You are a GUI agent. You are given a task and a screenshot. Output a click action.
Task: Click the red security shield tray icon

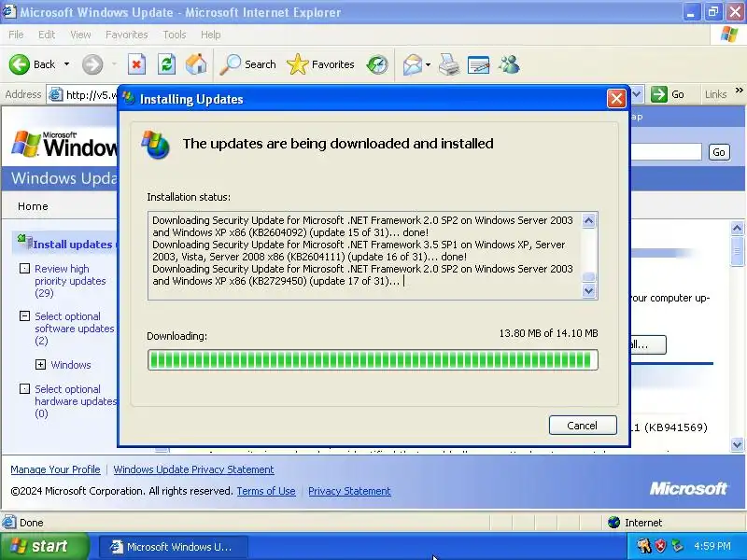[660, 546]
